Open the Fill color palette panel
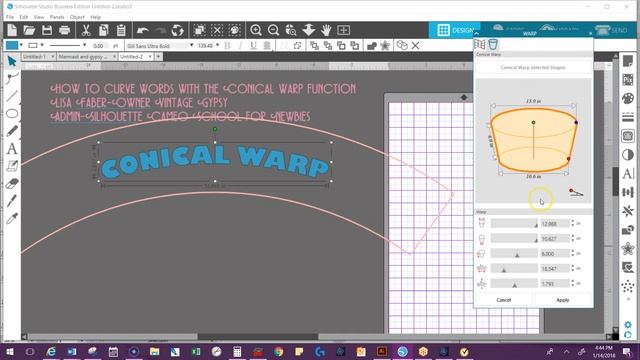This screenshot has width=640, height=360. 628,98
